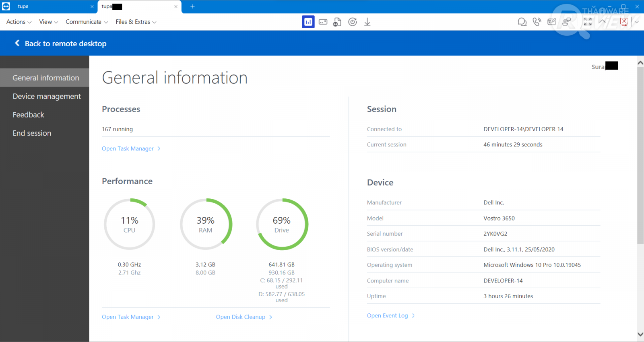Click the Open Event Log link
Screen dimensions: 644x342
[391, 315]
